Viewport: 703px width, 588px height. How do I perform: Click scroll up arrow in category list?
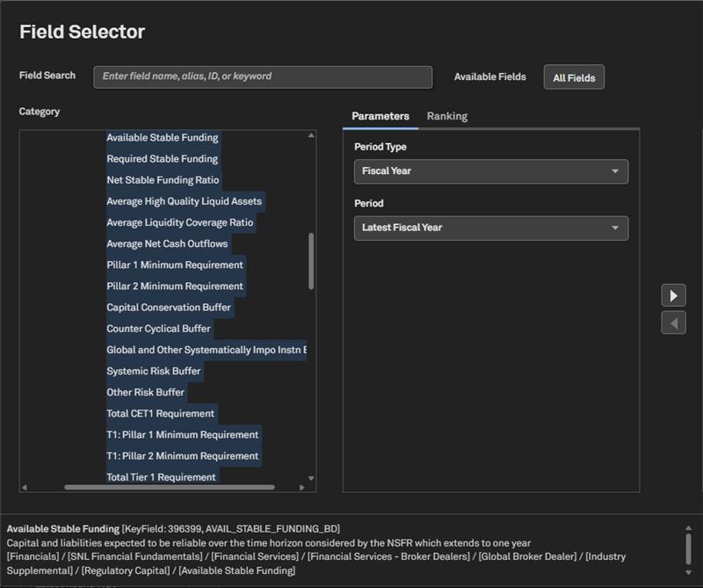coord(311,135)
